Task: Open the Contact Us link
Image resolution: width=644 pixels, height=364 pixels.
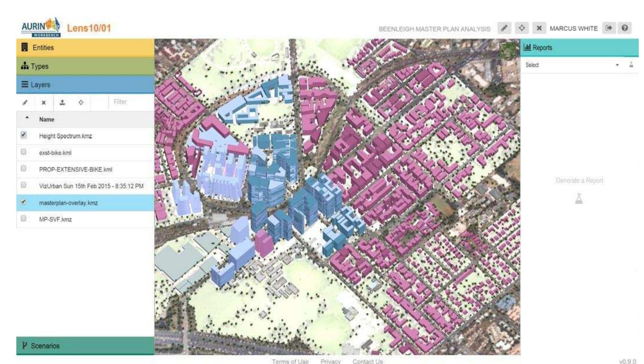Action: click(x=368, y=361)
